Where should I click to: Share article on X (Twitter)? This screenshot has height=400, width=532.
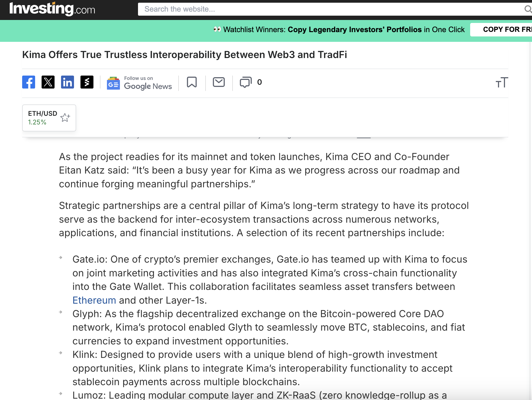point(48,82)
